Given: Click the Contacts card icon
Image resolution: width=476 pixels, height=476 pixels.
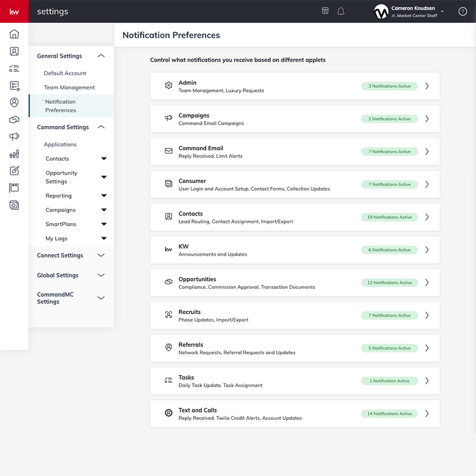Looking at the screenshot, I should (169, 216).
